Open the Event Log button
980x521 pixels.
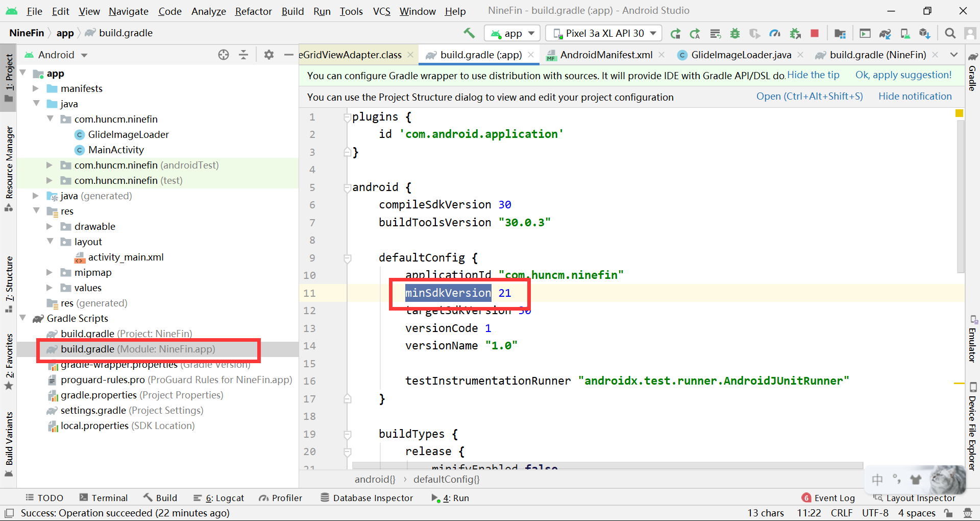point(828,498)
